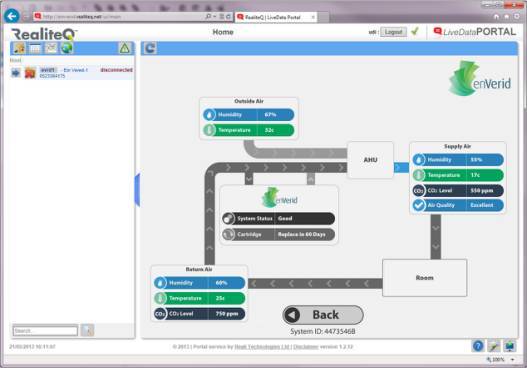Image resolution: width=527 pixels, height=368 pixels.
Task: Open the Disclaimer link in footer
Action: click(x=306, y=346)
